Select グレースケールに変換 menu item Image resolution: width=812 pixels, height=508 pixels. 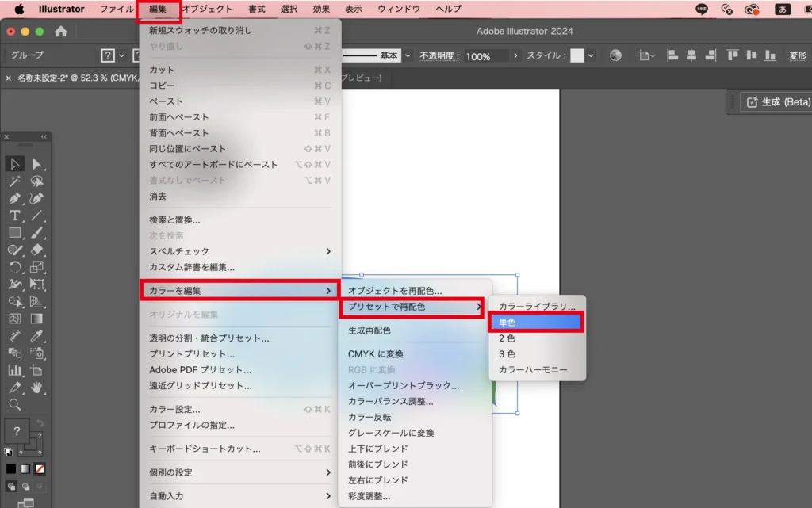pos(391,433)
